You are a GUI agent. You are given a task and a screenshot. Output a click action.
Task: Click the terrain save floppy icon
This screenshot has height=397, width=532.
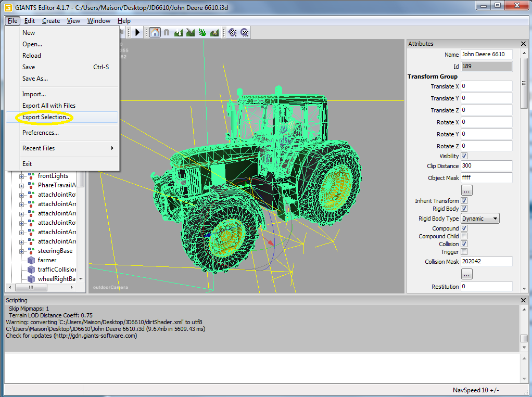214,33
